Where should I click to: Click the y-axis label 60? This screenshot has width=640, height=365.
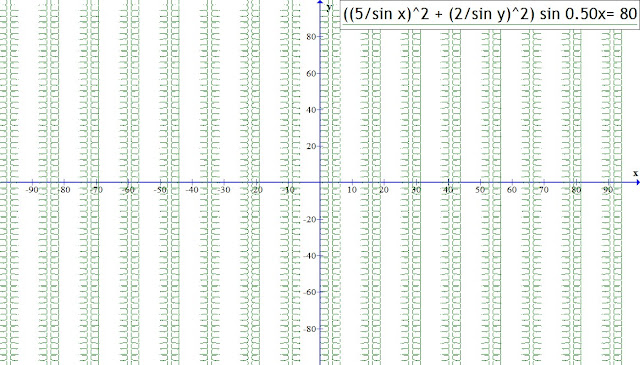pos(311,73)
